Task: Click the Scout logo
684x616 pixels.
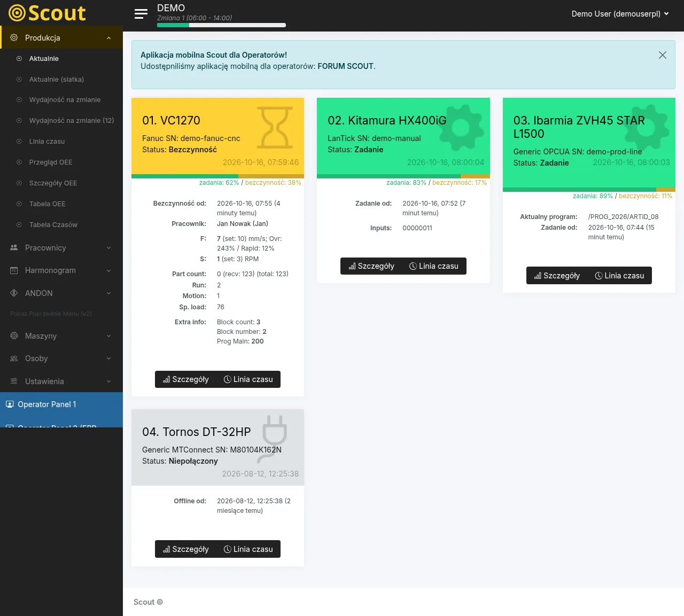Action: [x=48, y=13]
